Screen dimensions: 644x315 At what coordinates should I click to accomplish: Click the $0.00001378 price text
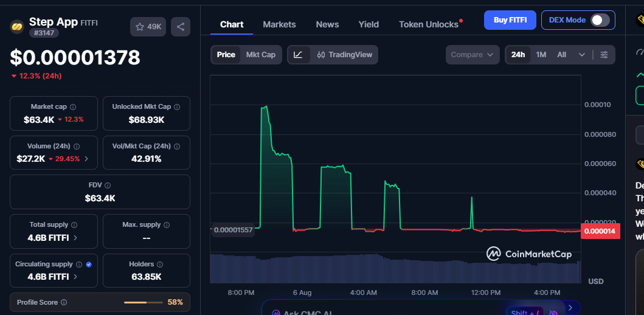[75, 58]
